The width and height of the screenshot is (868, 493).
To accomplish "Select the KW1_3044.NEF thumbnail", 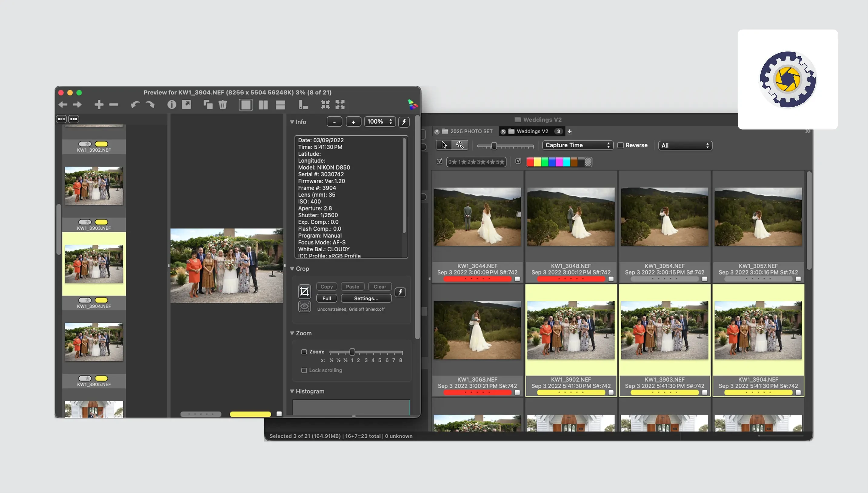I will [x=477, y=217].
